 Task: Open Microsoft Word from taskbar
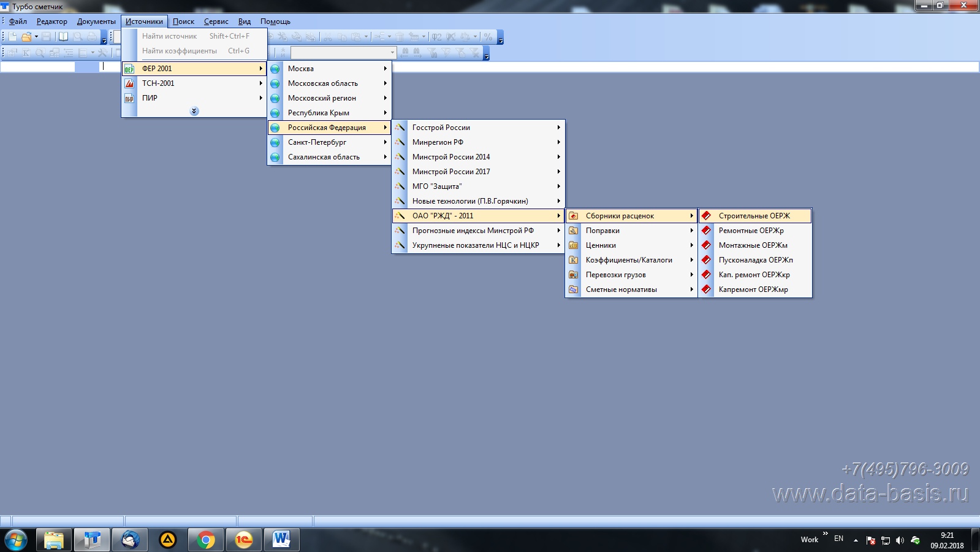pos(282,540)
